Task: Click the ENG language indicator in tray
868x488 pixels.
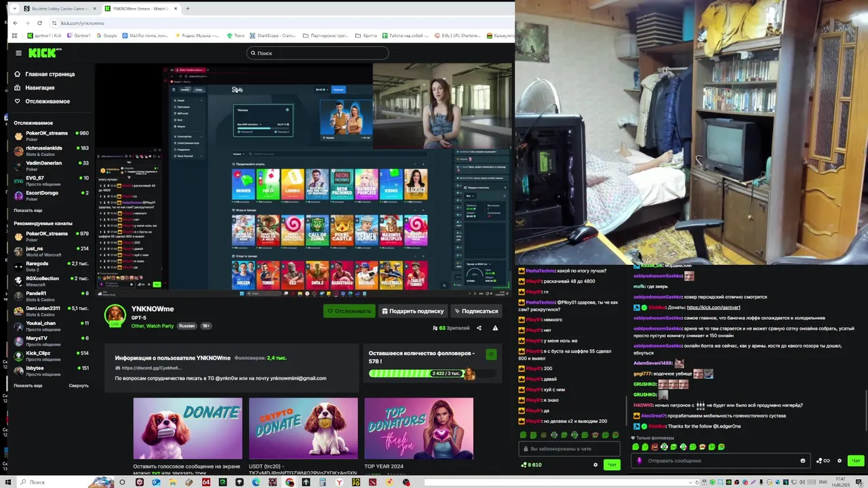Action: tap(824, 483)
